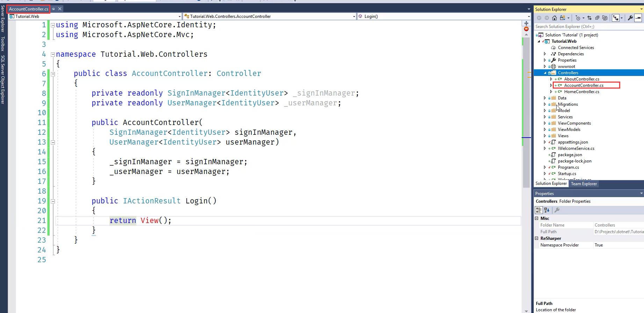
Task: Collapse the using directives outline
Action: pos(53,25)
